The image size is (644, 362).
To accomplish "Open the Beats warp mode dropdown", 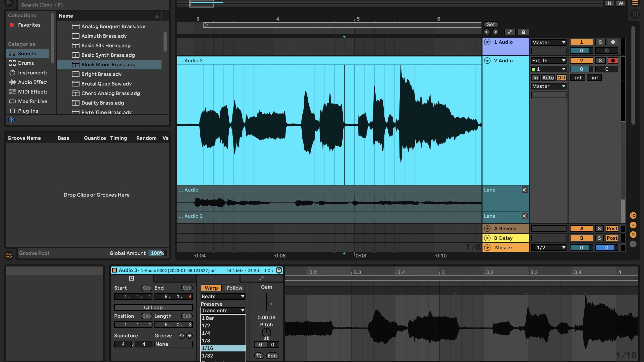I will (223, 296).
